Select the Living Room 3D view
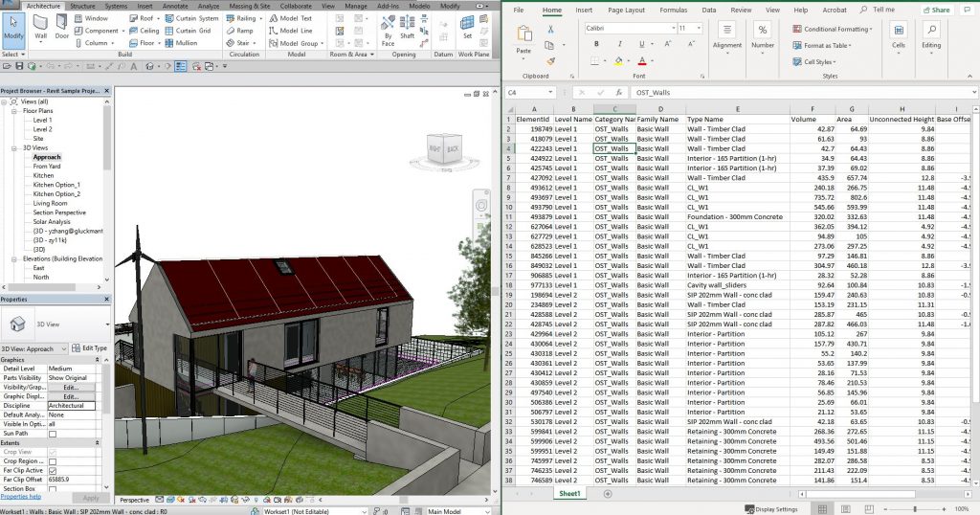Screen dimensions: 980x515 pyautogui.click(x=50, y=203)
